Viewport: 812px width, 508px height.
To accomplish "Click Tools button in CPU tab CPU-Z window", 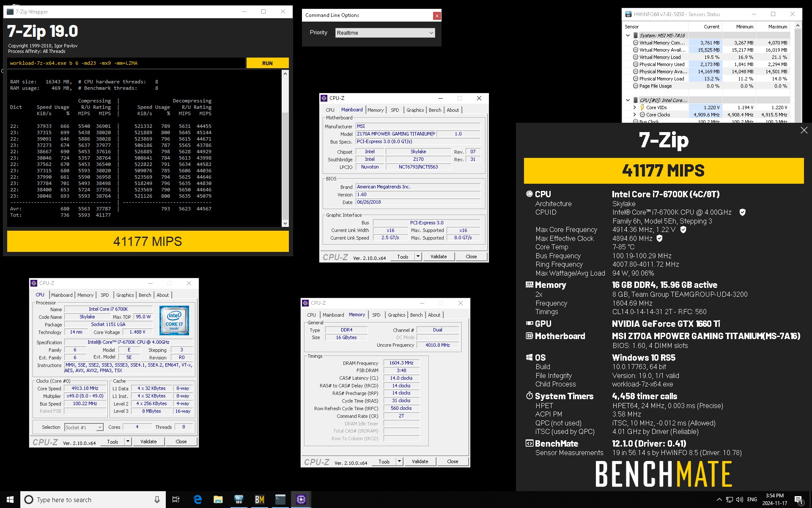I will 112,442.
